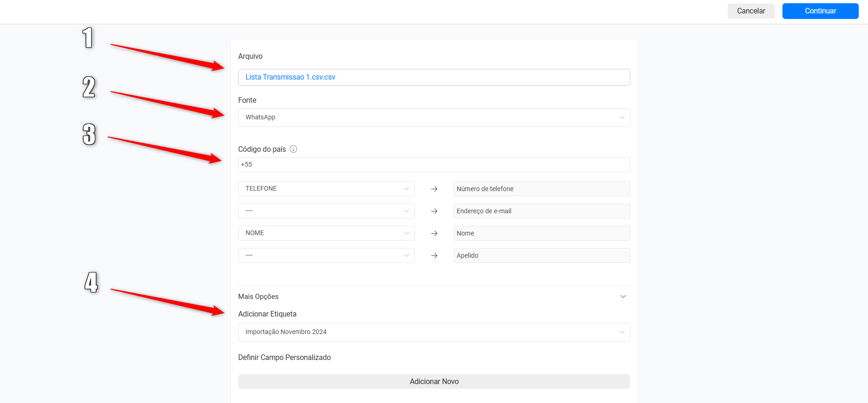Viewport: 868px width, 403px height.
Task: Open the empty dropdown mapped to Endereço de e-mail
Action: click(326, 211)
